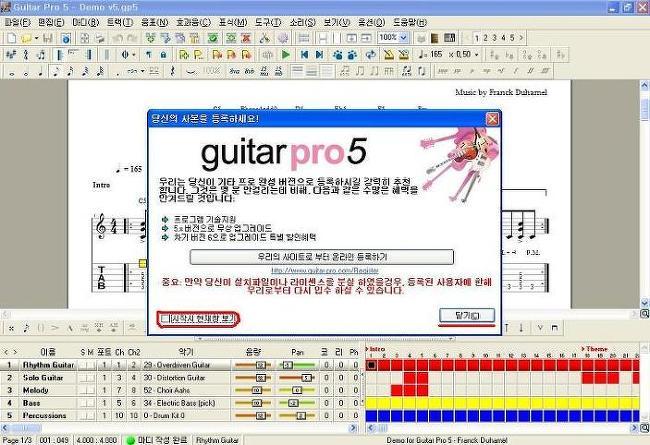Toggle solo for Bass track

[x=83, y=403]
